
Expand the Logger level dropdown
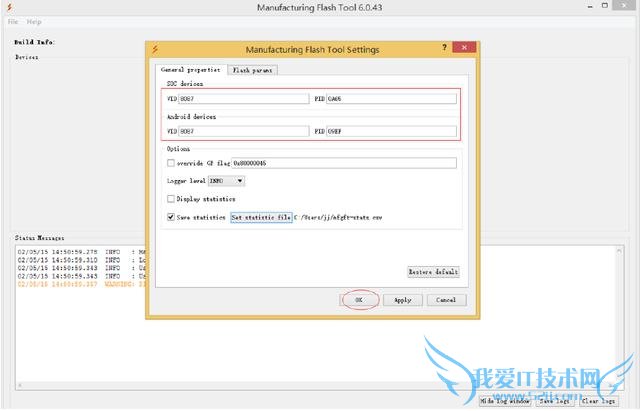[x=227, y=181]
